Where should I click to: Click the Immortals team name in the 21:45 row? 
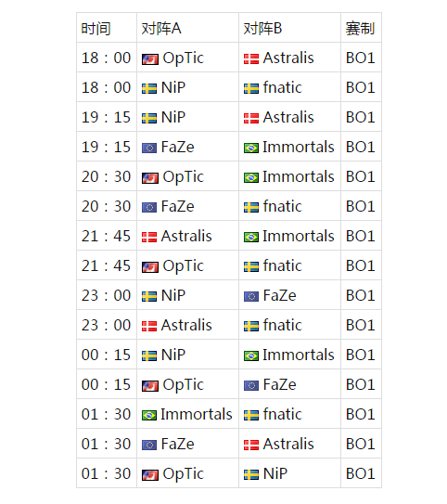coord(299,237)
